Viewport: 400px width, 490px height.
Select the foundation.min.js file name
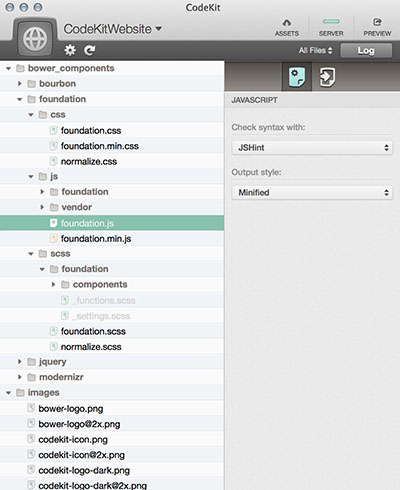pyautogui.click(x=96, y=239)
